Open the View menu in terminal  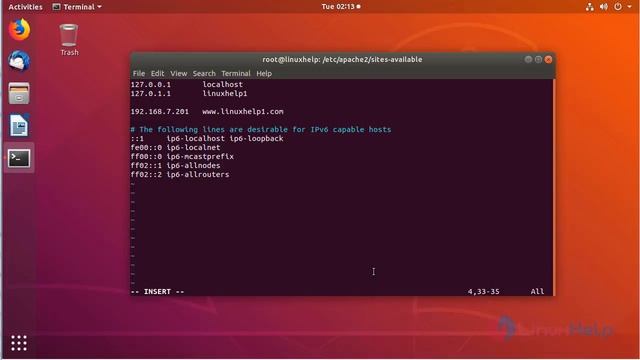click(178, 73)
